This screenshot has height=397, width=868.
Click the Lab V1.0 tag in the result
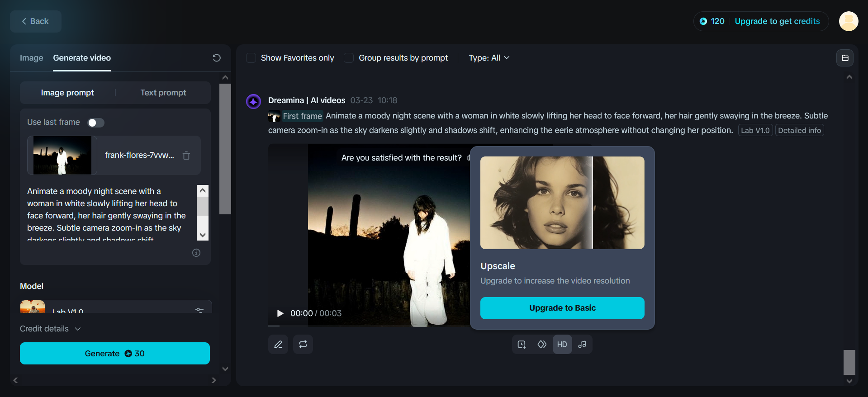(755, 130)
